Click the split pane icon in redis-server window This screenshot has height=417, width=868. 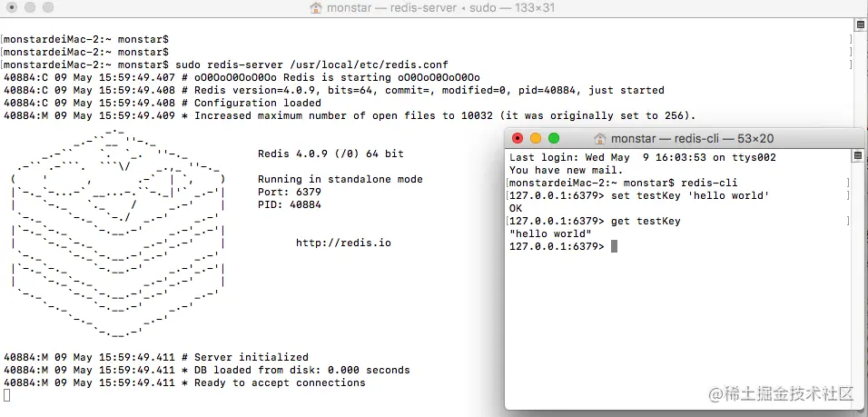pyautogui.click(x=860, y=25)
